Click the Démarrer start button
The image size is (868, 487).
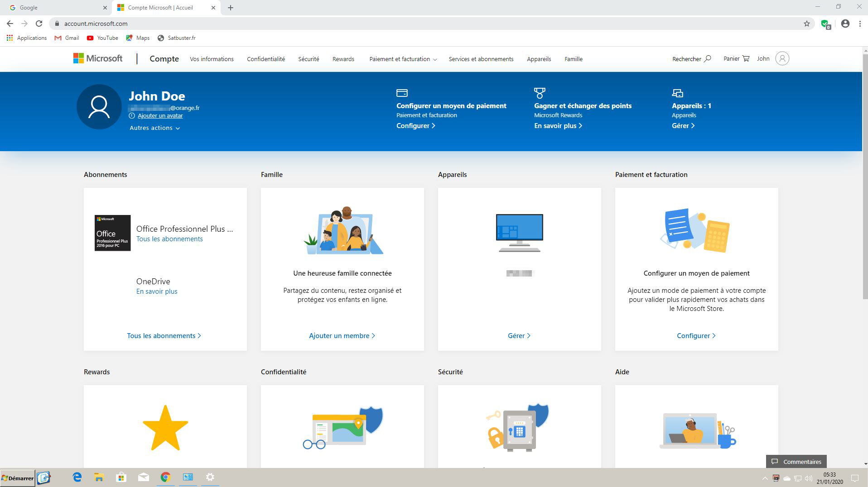click(18, 478)
